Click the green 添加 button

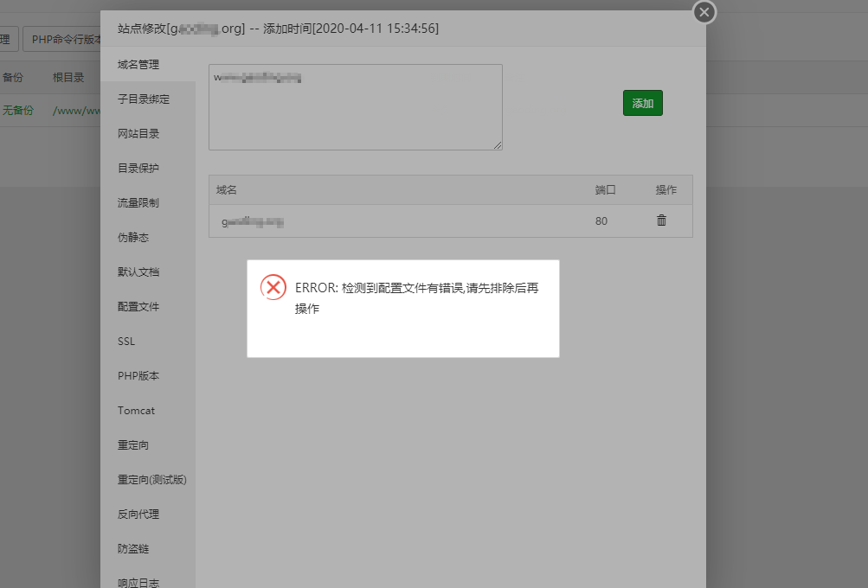(643, 103)
